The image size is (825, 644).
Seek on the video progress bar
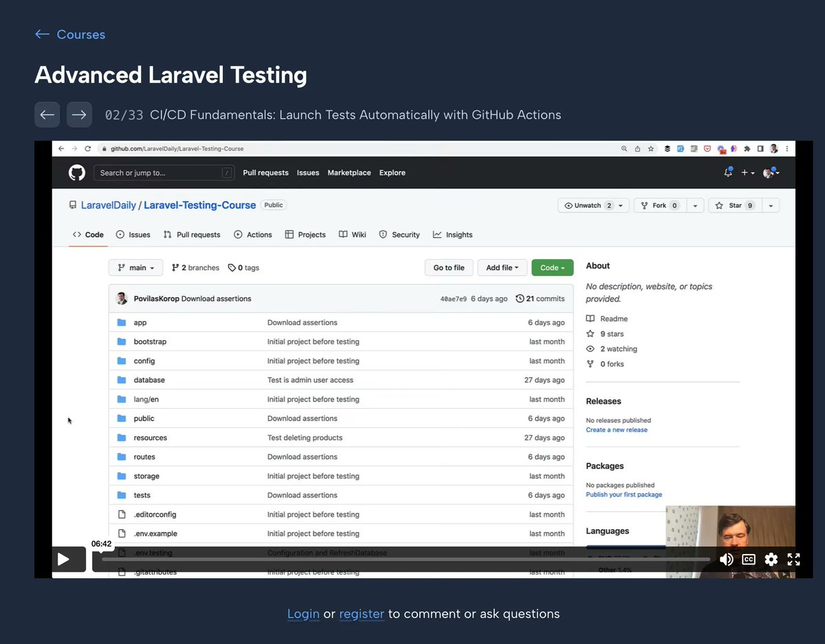pos(406,559)
